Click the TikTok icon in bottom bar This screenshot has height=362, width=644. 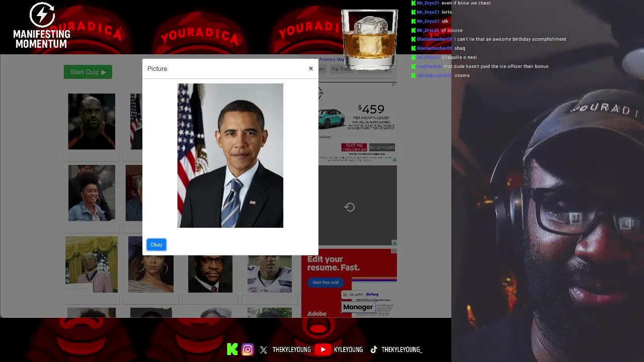pyautogui.click(x=374, y=349)
